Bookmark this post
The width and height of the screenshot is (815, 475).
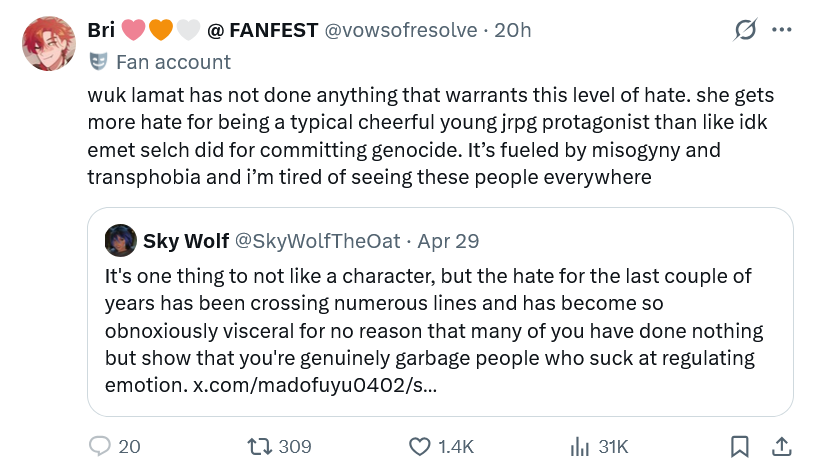740,446
